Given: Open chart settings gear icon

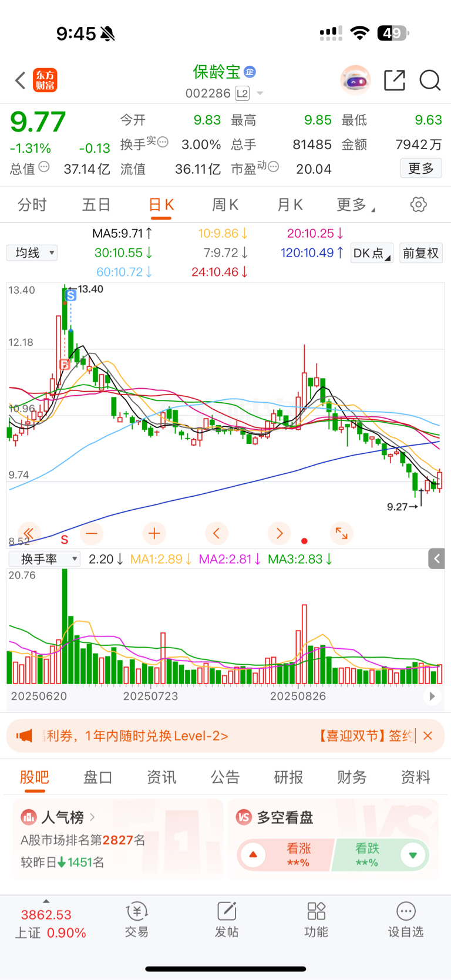Looking at the screenshot, I should tap(419, 204).
